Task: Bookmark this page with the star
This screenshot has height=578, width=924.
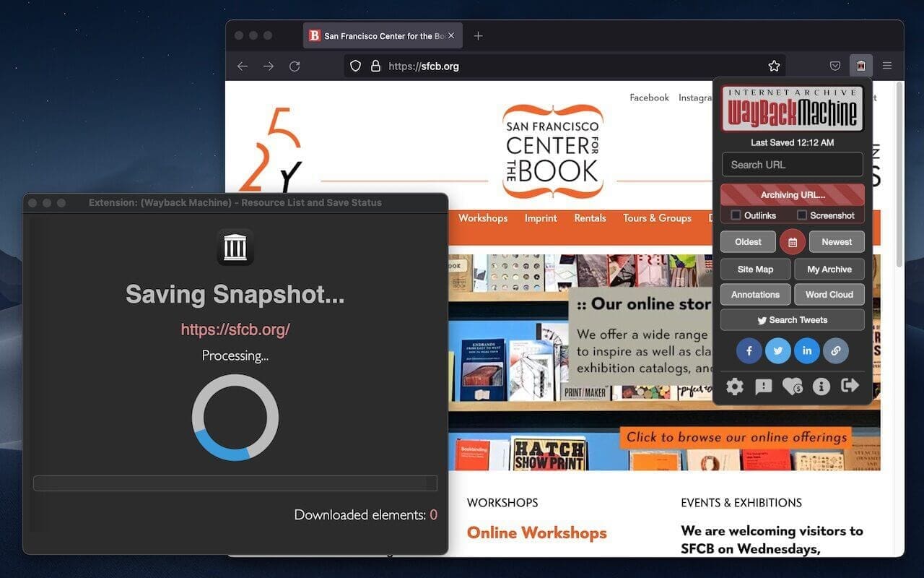Action: [774, 66]
